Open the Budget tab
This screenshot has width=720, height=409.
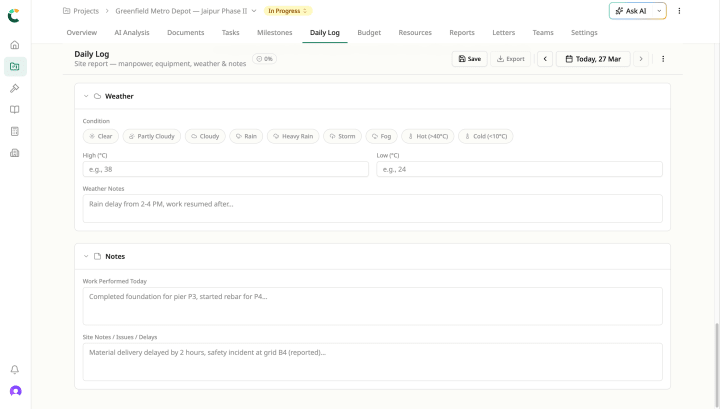tap(369, 33)
